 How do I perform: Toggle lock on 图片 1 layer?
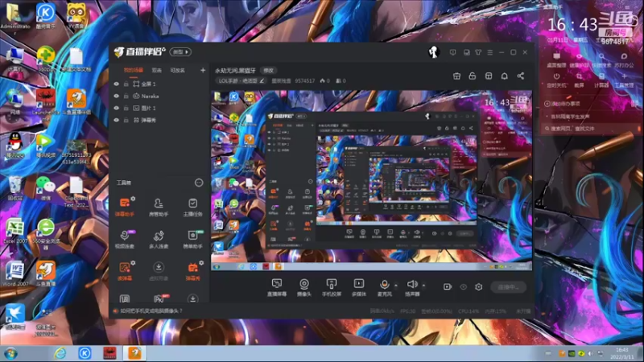[x=126, y=108]
